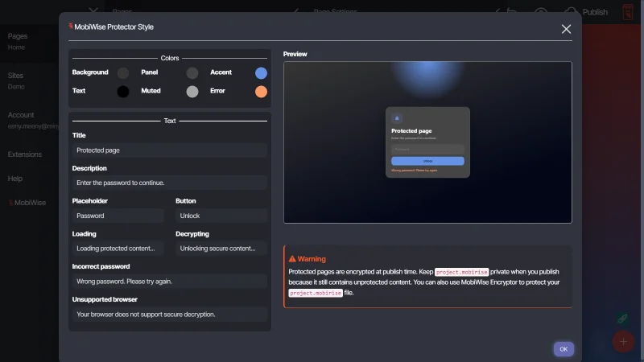
Task: Click the red add plus button
Action: tap(623, 341)
